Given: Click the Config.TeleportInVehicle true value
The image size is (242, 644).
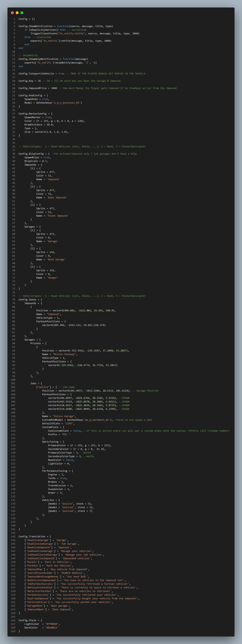Looking at the screenshot, I should [61, 74].
